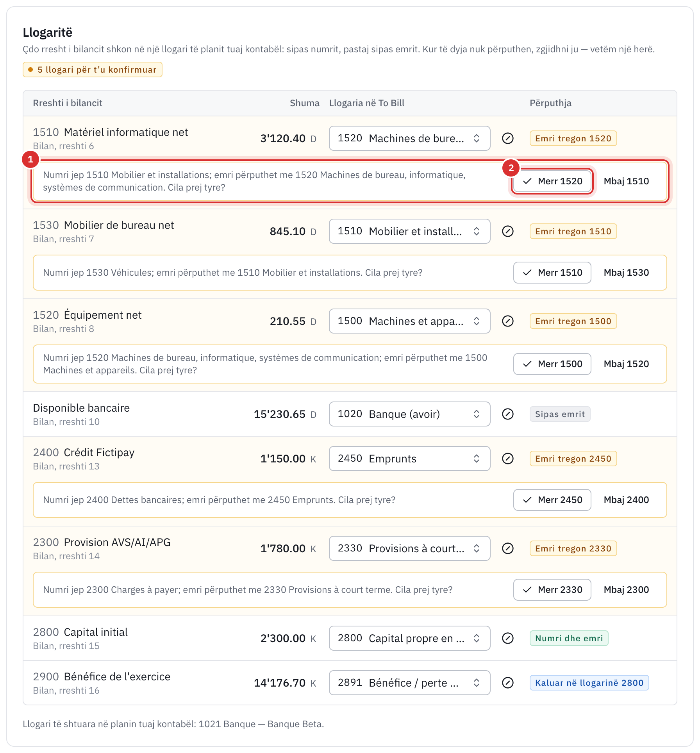
Task: Open the 2450 Emprunts account dropdown
Action: tap(409, 459)
